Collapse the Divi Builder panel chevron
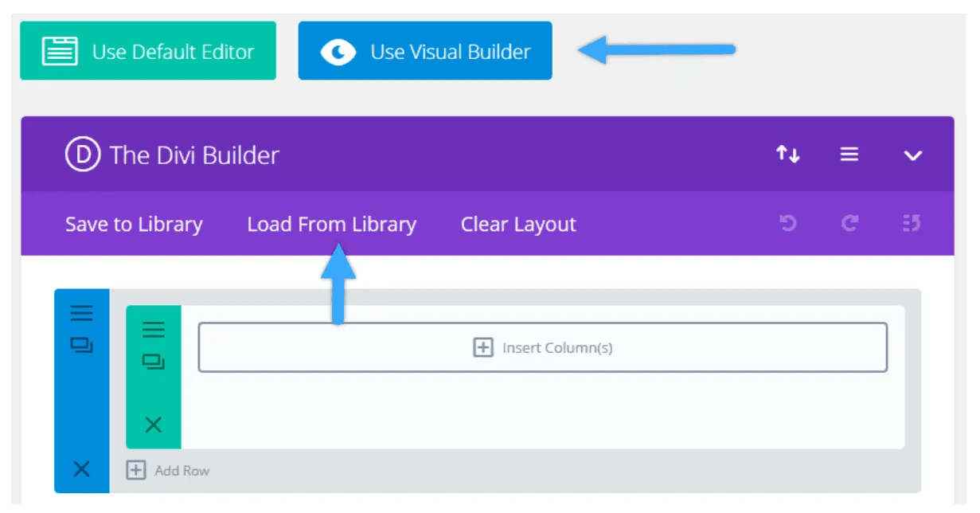The width and height of the screenshot is (980, 513). point(913,155)
